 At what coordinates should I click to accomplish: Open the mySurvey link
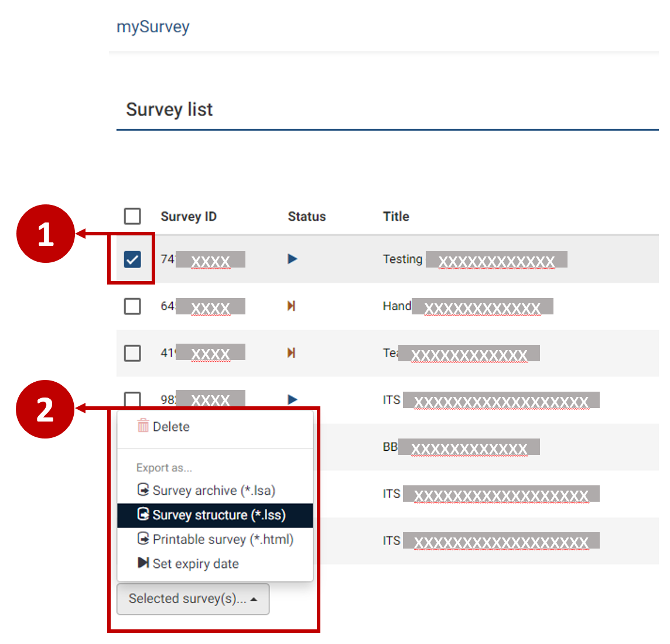pos(153,26)
